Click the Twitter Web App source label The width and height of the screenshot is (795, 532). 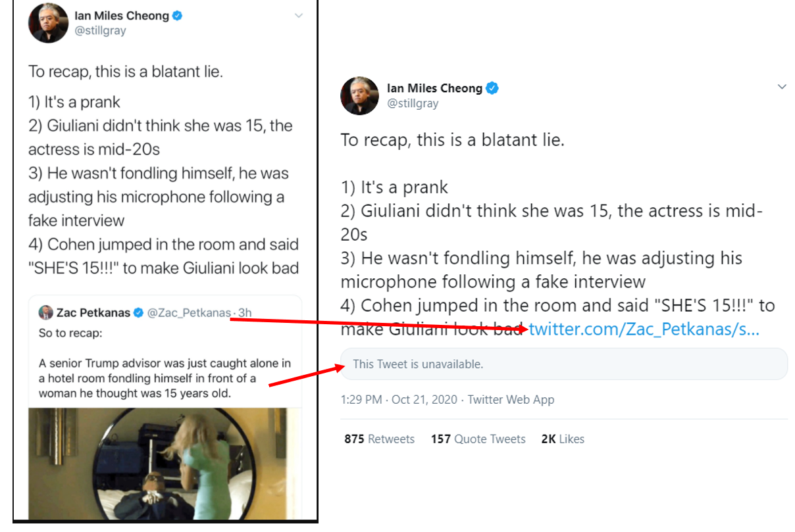[x=511, y=400]
